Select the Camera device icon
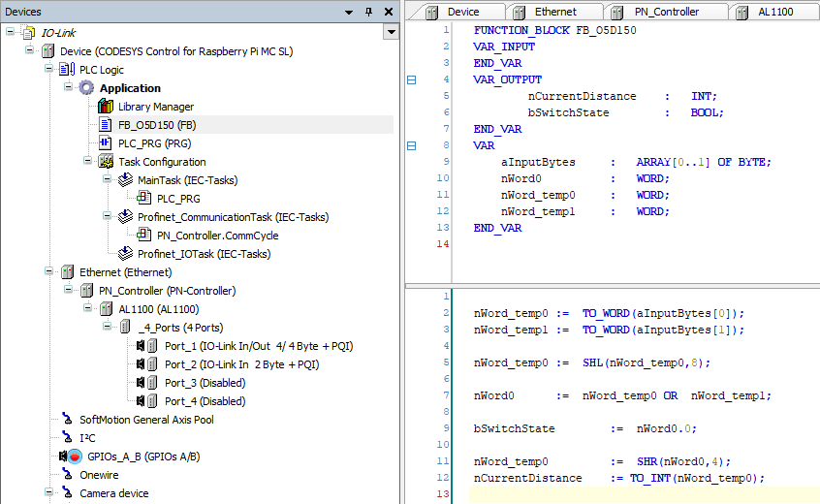The width and height of the screenshot is (820, 504). (67, 493)
